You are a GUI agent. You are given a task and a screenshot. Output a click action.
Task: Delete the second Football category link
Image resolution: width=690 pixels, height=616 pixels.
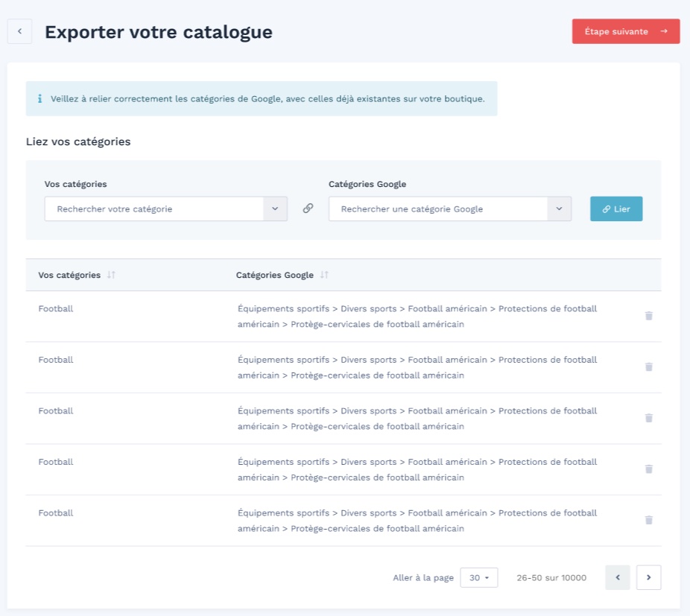click(x=648, y=366)
